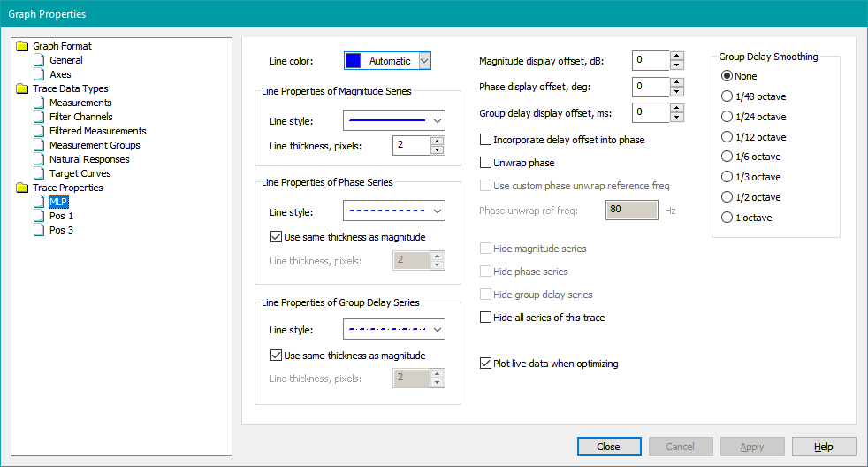This screenshot has width=868, height=467.
Task: Click the Pos 1 page icon
Action: (x=39, y=216)
